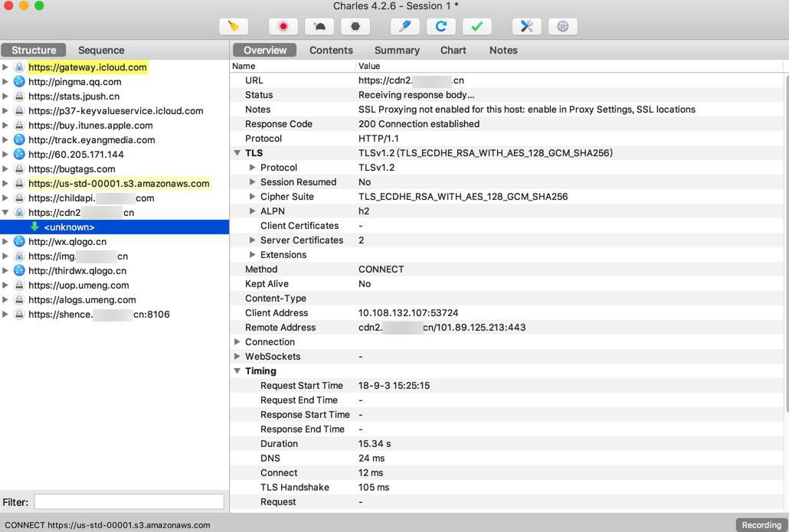Toggle breakpoints with the hexagon icon

point(355,26)
